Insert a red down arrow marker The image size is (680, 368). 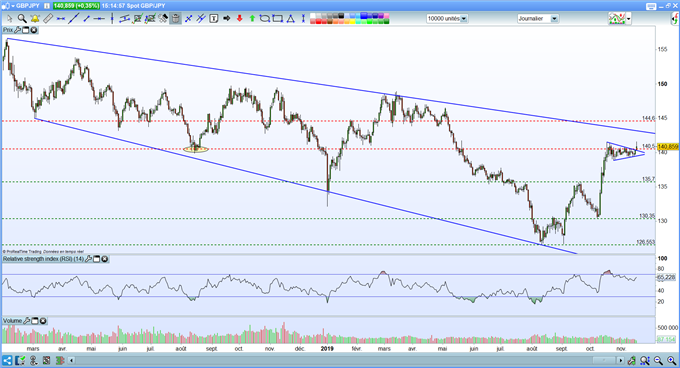[x=239, y=19]
